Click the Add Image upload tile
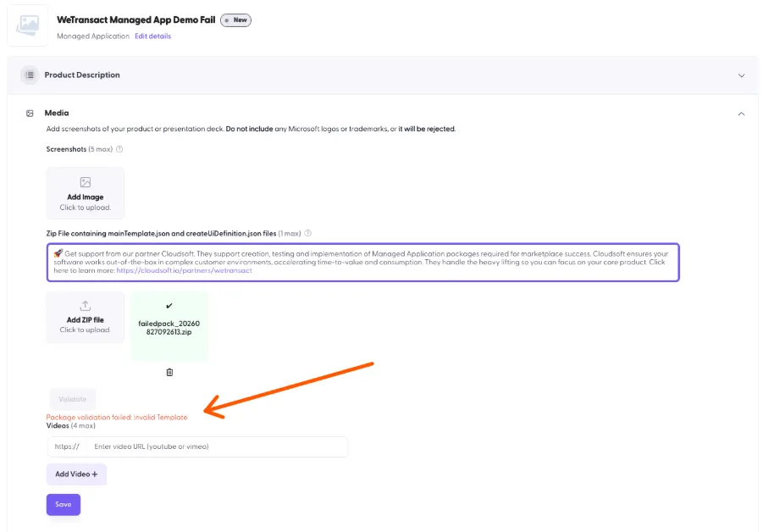This screenshot has height=532, width=763. click(x=86, y=194)
